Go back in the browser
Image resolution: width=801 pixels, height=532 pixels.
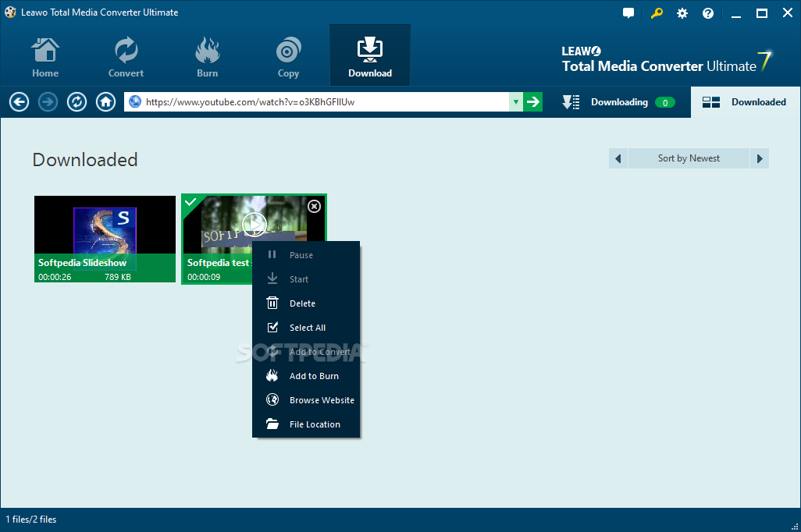click(x=19, y=102)
